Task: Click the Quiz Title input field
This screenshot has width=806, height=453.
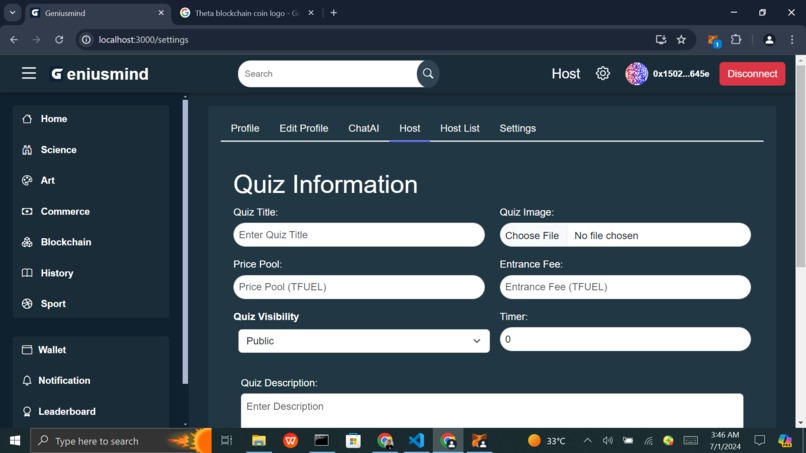Action: point(359,234)
